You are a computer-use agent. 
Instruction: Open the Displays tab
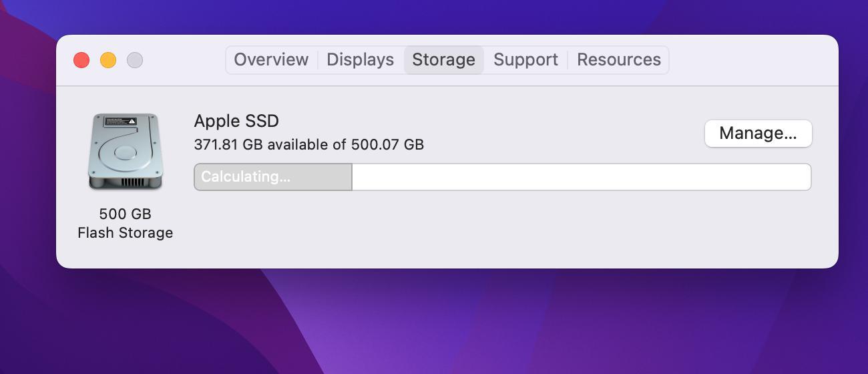point(360,59)
